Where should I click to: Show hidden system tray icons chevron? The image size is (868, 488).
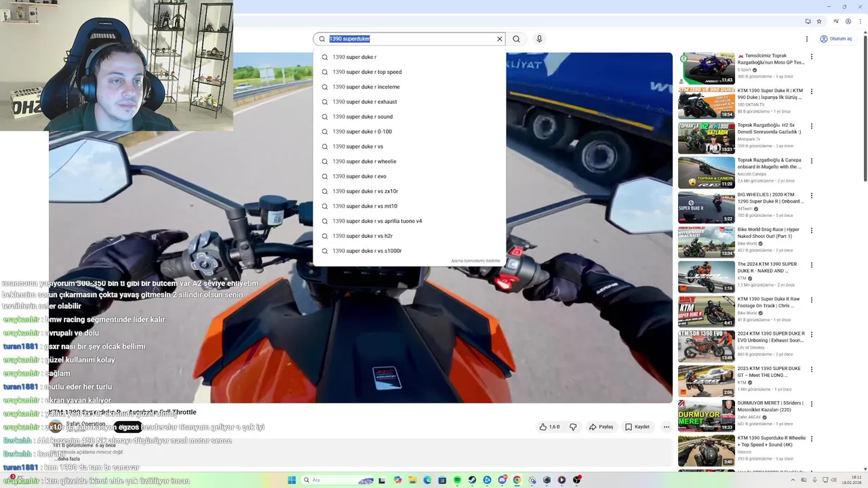[793, 480]
